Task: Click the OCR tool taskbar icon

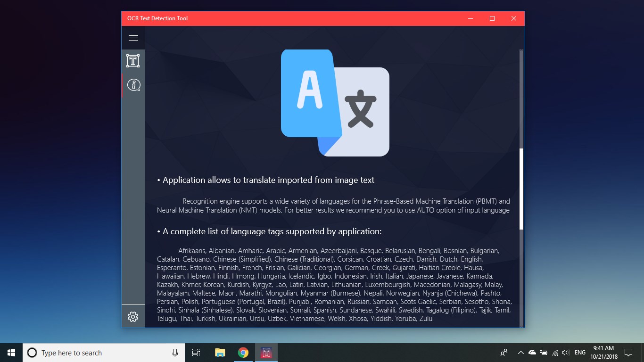Action: click(x=266, y=353)
